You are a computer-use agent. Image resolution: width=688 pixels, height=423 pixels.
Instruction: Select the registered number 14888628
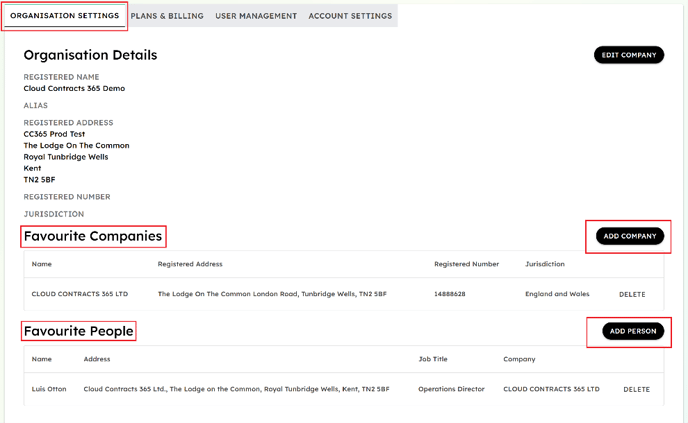(450, 294)
